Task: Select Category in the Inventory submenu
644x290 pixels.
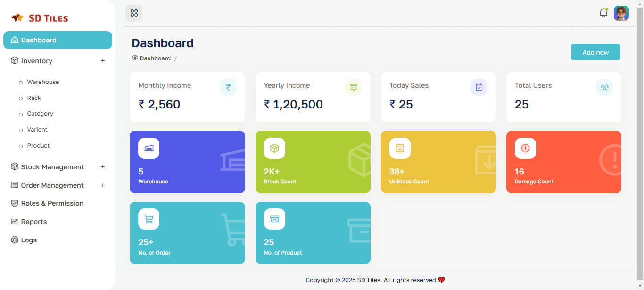Action: [40, 114]
